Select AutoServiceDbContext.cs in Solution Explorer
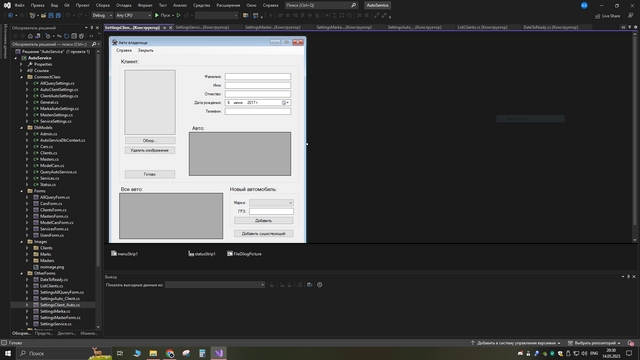Viewport: 640px width, 360px height. [x=62, y=140]
